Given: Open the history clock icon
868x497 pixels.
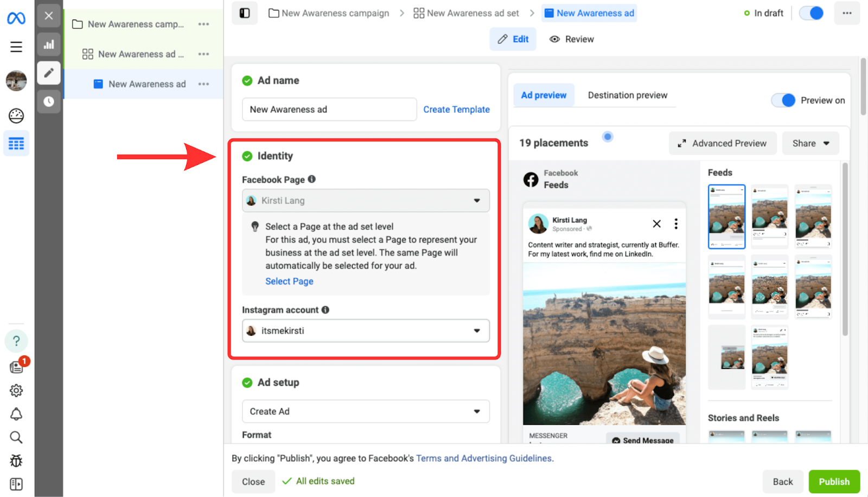Looking at the screenshot, I should click(49, 101).
